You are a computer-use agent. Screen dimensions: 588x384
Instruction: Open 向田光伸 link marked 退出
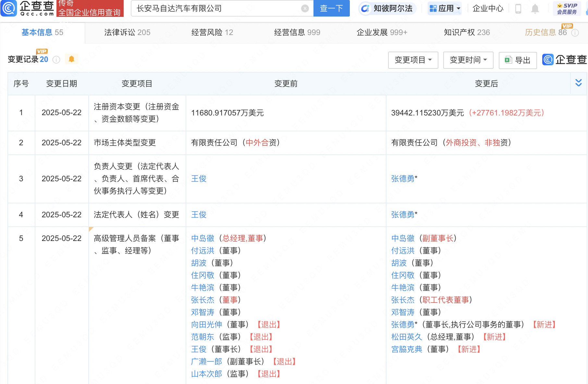[x=207, y=325]
